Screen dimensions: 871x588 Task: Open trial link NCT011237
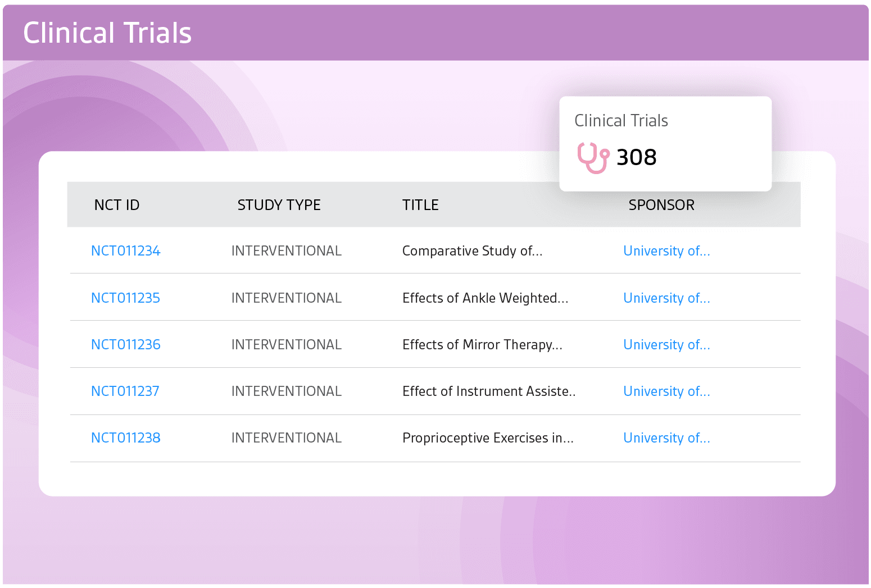pos(125,391)
